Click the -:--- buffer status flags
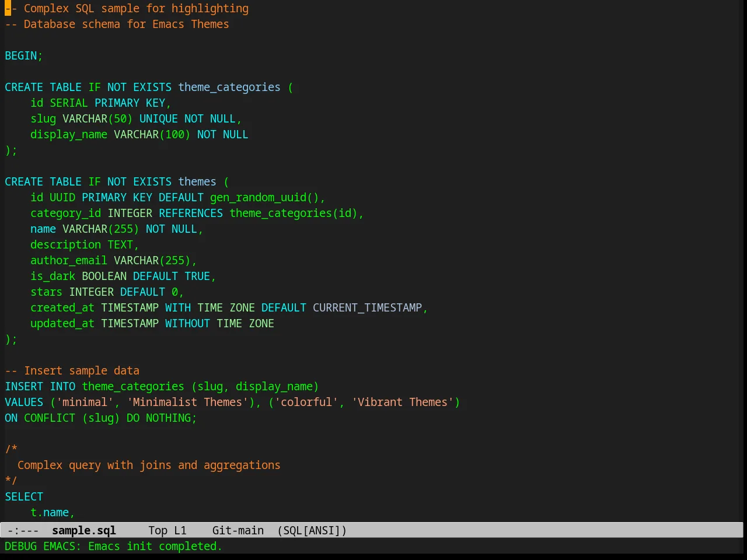The image size is (747, 560). point(23,530)
